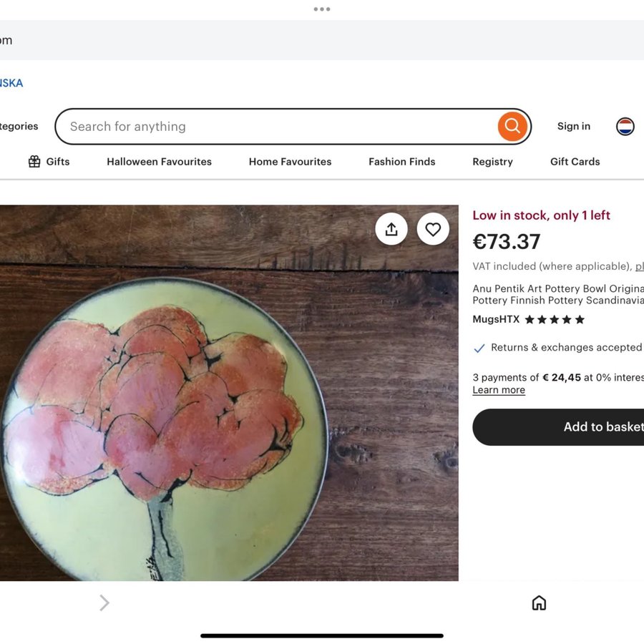Click the Sign in button
This screenshot has height=644, width=644.
coord(573,127)
